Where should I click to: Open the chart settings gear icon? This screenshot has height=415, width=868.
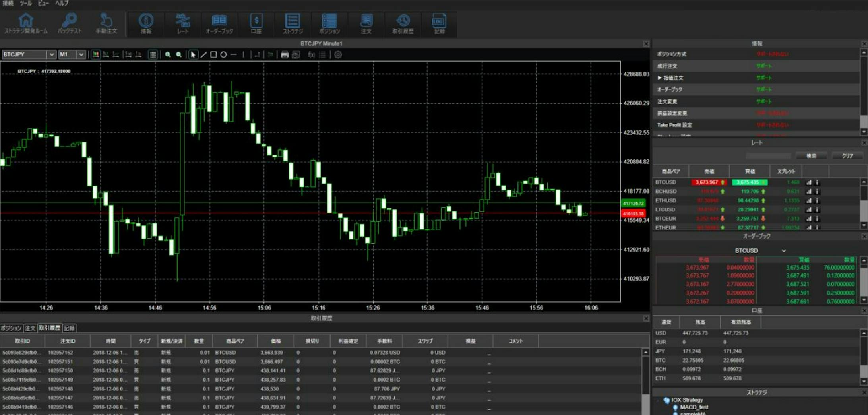[x=337, y=54]
